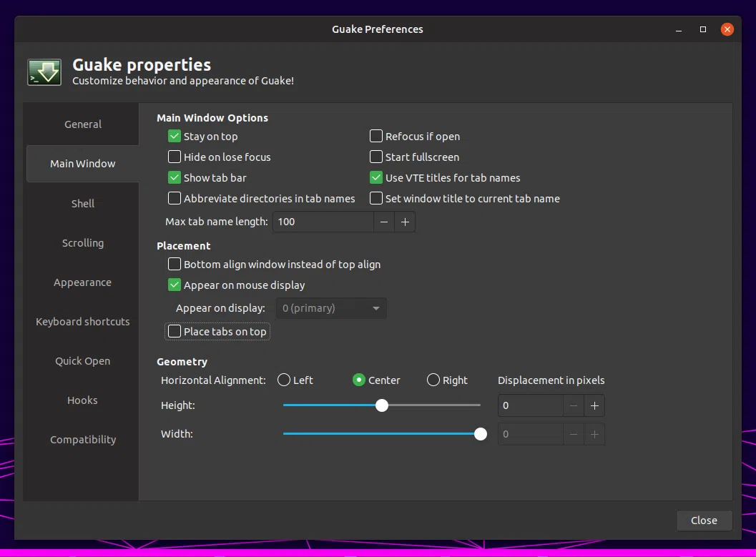Click the Close button

click(704, 521)
